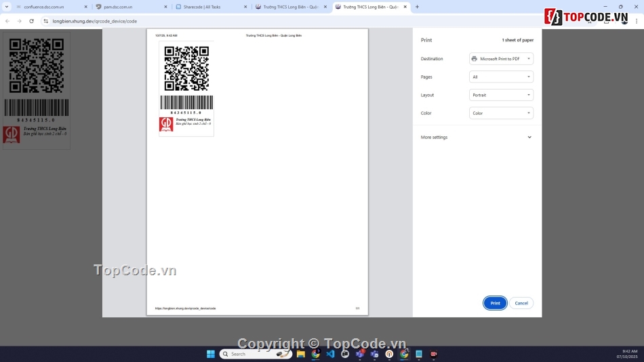Viewport: 644px width, 362px height.
Task: Open a new browser tab with plus icon
Action: (x=417, y=7)
